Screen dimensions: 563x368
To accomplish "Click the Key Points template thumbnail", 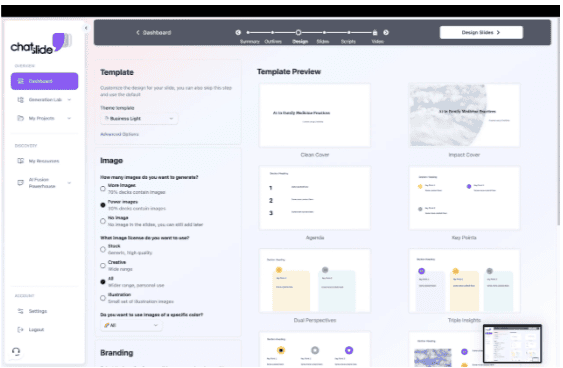I will tap(464, 198).
